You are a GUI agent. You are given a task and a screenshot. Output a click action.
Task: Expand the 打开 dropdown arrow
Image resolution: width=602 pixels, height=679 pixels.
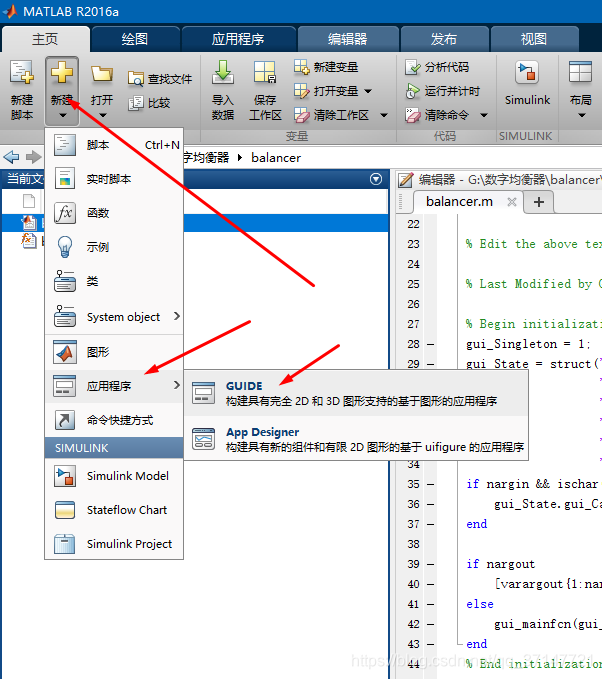click(x=103, y=115)
